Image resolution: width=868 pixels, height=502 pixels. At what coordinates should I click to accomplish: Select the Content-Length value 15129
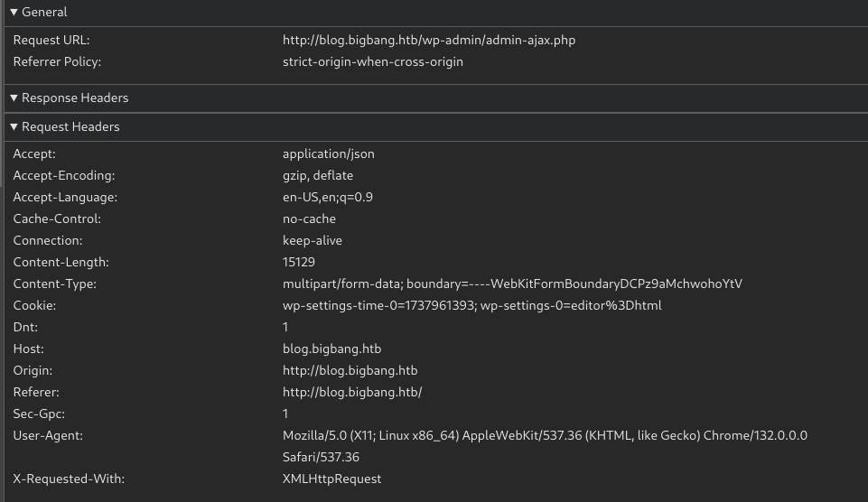pyautogui.click(x=298, y=262)
